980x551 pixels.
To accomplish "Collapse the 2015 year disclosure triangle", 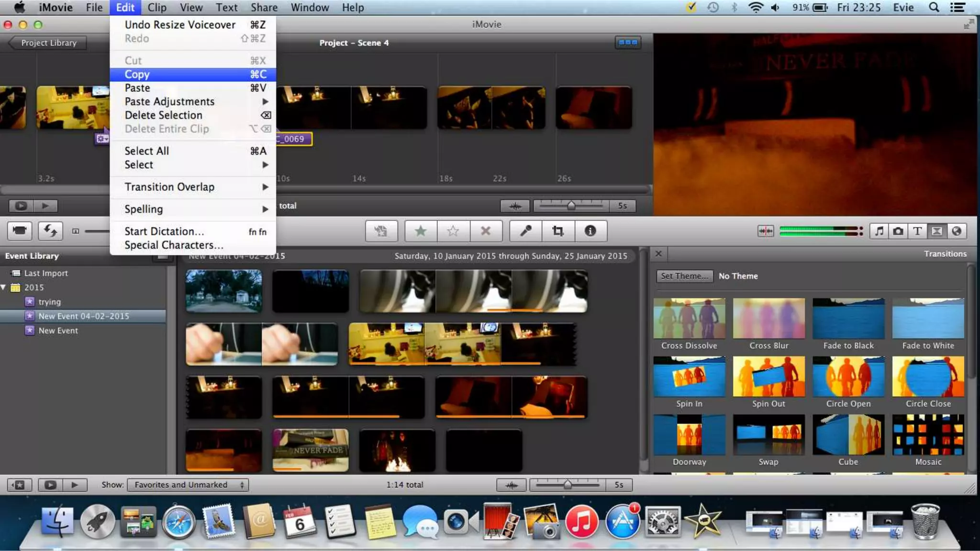I will coord(3,287).
